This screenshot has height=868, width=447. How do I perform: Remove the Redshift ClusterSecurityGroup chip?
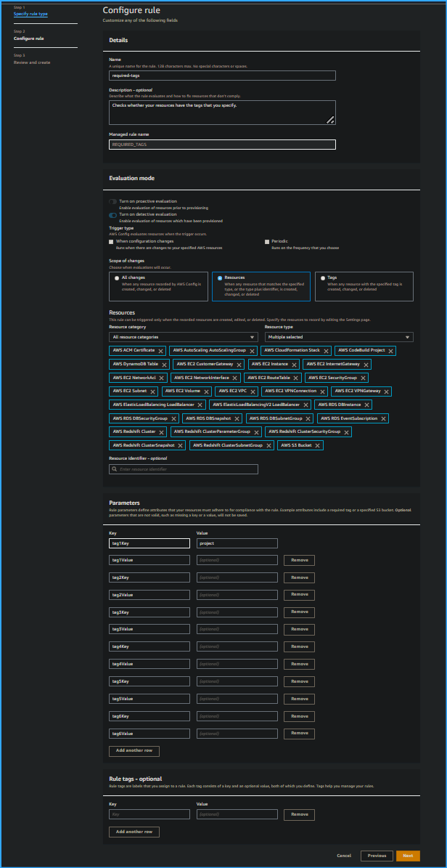tap(346, 432)
